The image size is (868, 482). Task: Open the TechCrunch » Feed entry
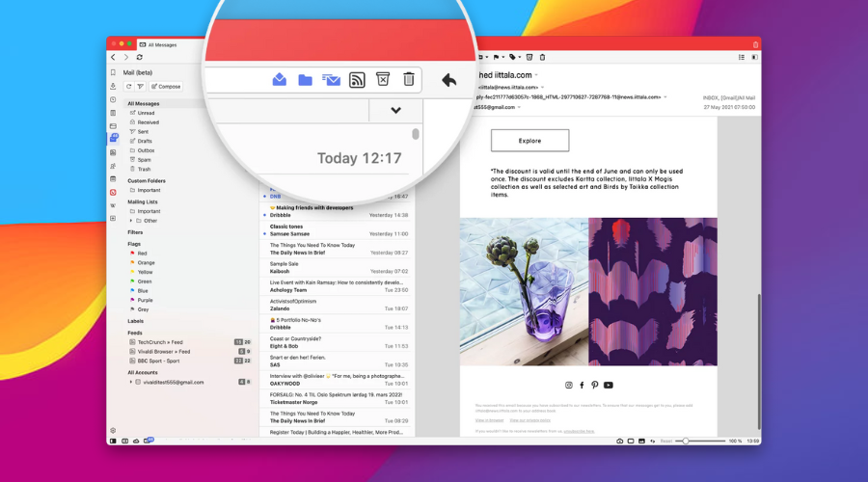click(160, 342)
